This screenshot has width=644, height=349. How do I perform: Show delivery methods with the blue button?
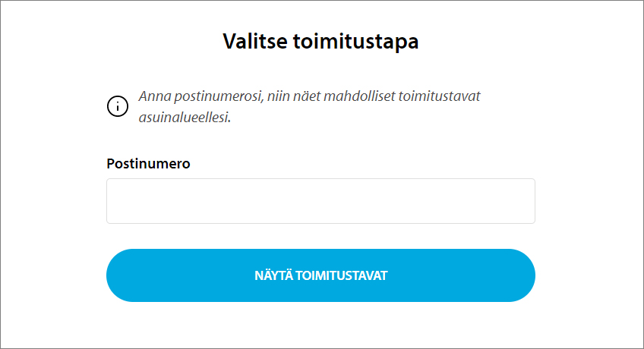point(320,275)
